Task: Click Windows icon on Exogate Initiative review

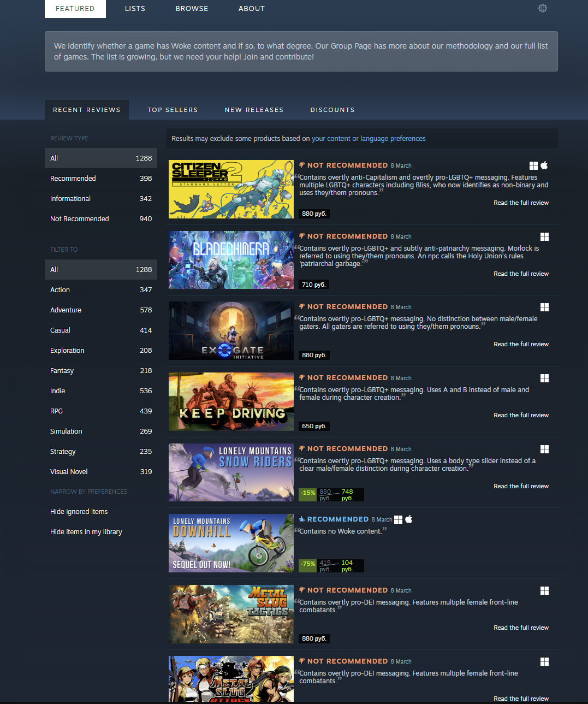Action: coord(544,307)
